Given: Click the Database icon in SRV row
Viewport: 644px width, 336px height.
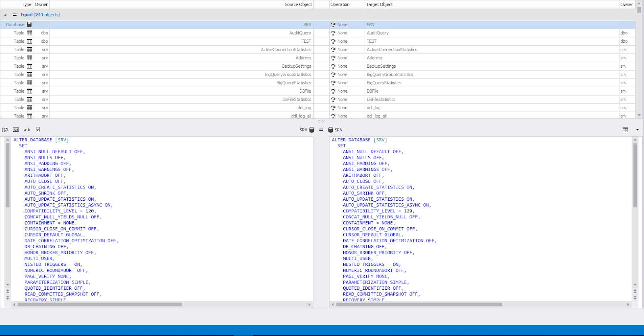Looking at the screenshot, I should pos(29,25).
